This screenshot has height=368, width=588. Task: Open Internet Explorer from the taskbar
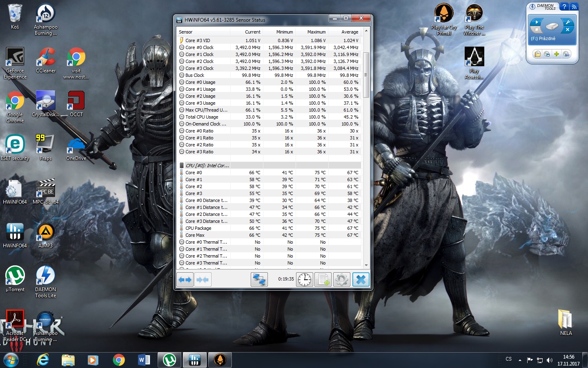click(43, 360)
